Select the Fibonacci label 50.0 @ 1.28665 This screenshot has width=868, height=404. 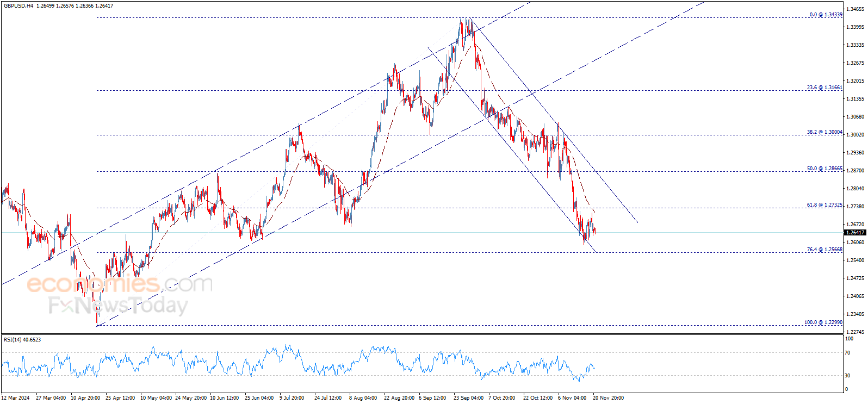point(824,169)
